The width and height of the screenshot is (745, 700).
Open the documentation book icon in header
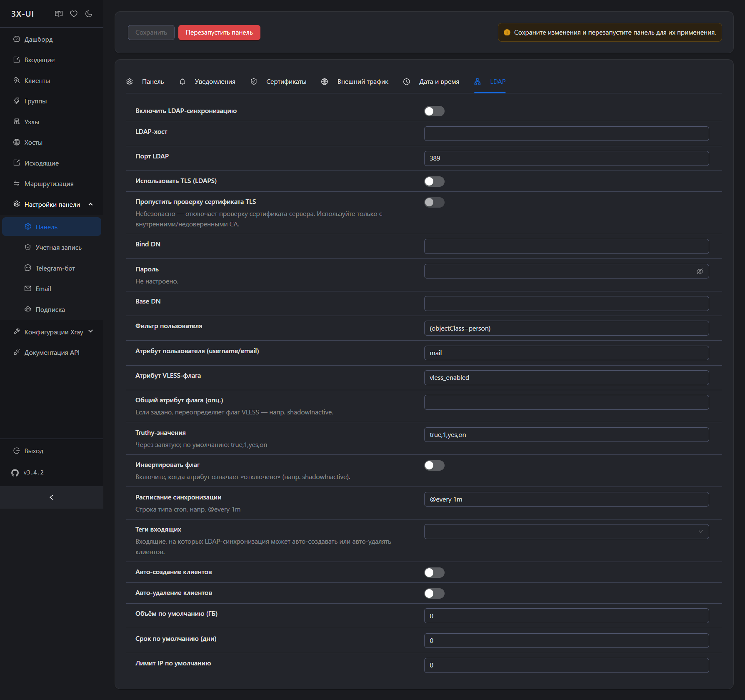[59, 14]
